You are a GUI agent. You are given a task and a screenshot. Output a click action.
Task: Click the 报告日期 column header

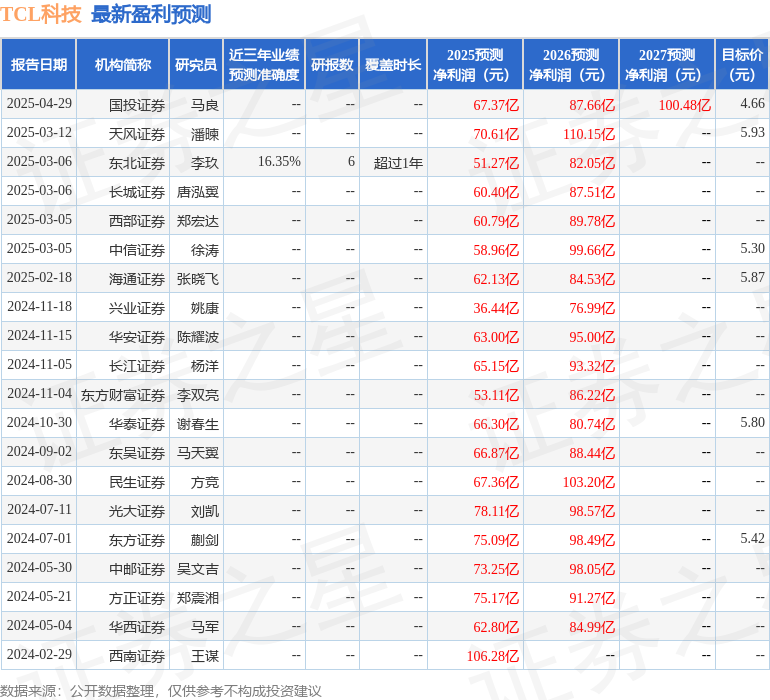point(38,64)
